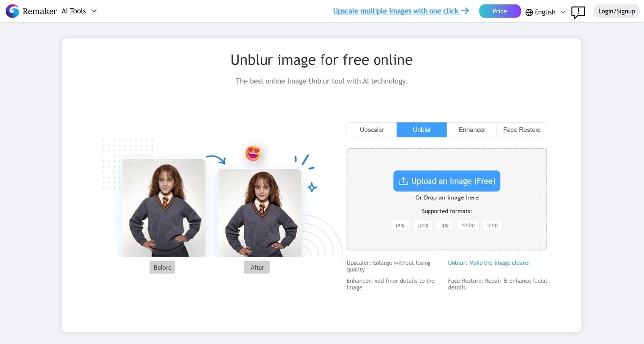Click 'Or Drop an image here' text

point(447,197)
